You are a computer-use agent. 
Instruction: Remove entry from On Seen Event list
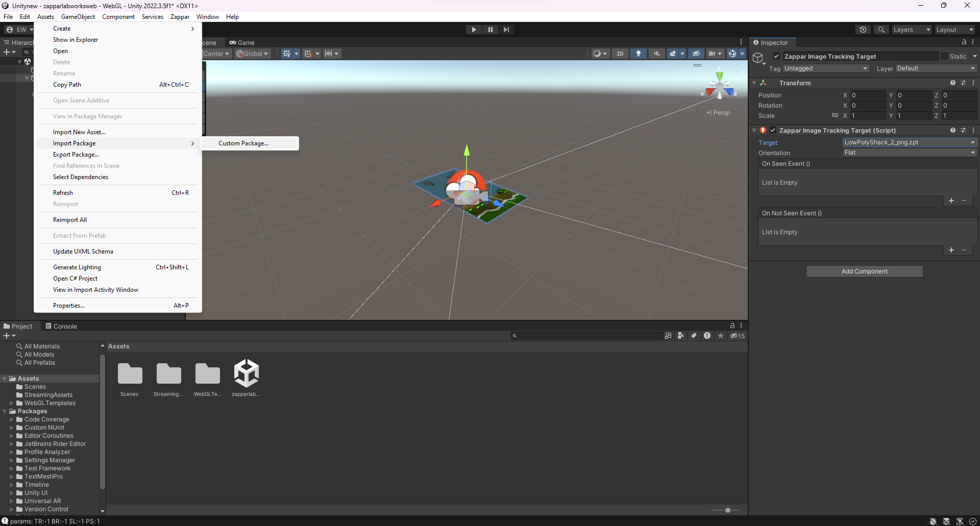[964, 201]
